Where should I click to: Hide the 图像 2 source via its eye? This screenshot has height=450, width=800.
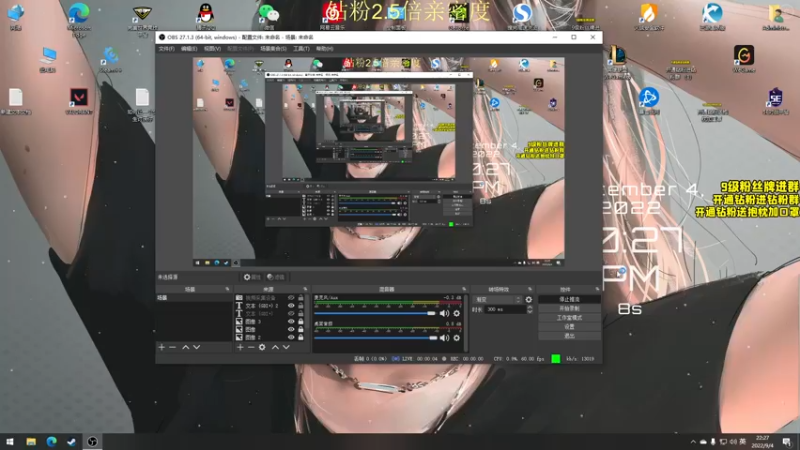pos(291,337)
